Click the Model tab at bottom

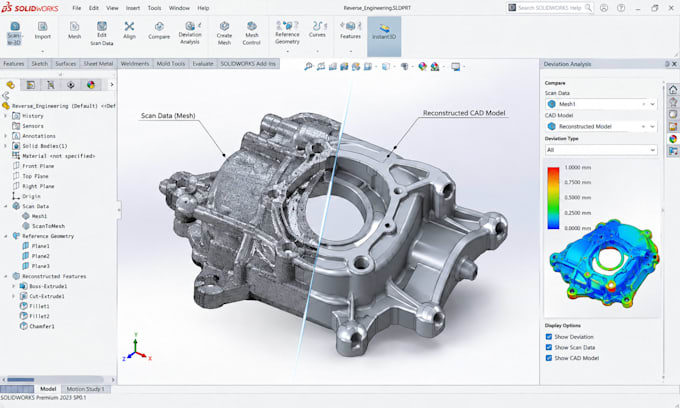pyautogui.click(x=48, y=389)
